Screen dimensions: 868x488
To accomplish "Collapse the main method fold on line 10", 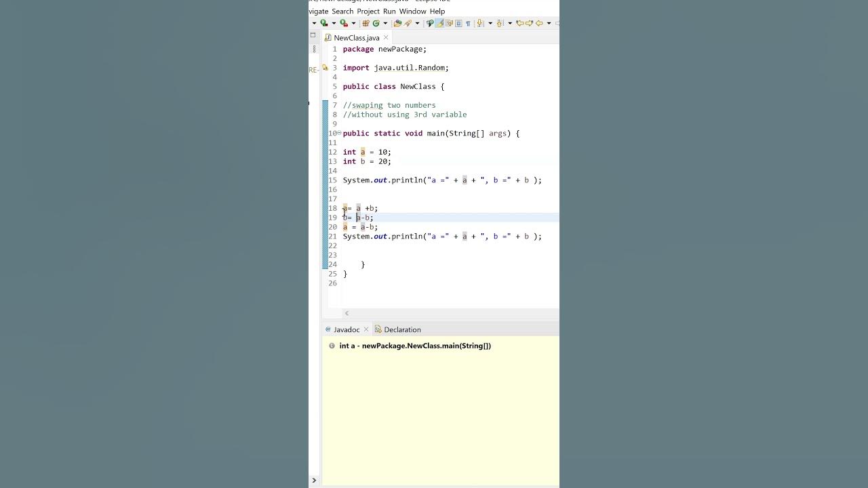I will [x=340, y=133].
